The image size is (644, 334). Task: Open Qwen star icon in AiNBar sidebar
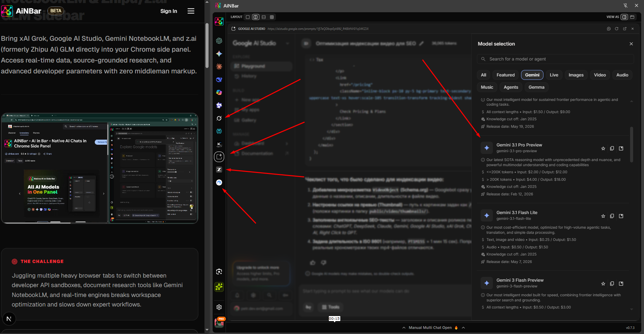click(x=219, y=105)
